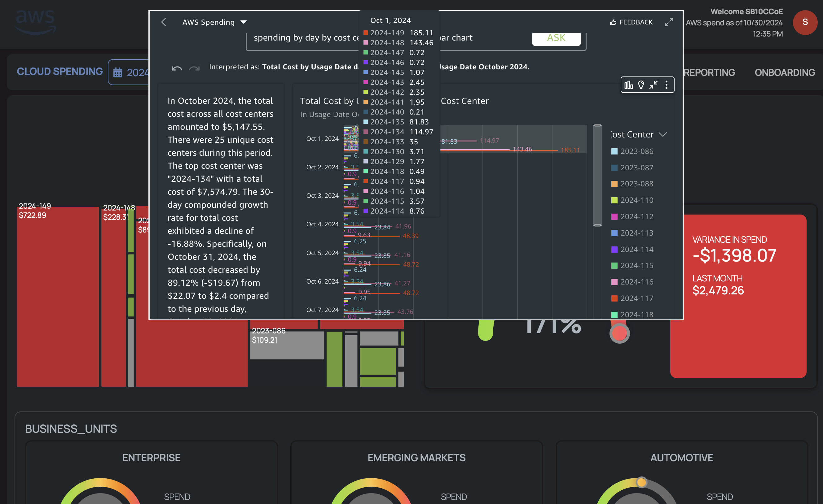Click the Oct 6, 2024 axis label

pos(322,281)
